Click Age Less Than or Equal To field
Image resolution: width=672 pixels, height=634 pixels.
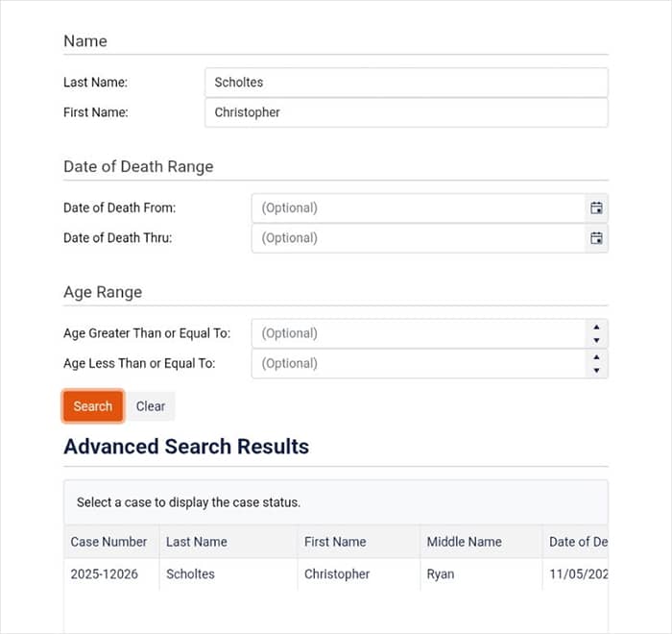(418, 363)
